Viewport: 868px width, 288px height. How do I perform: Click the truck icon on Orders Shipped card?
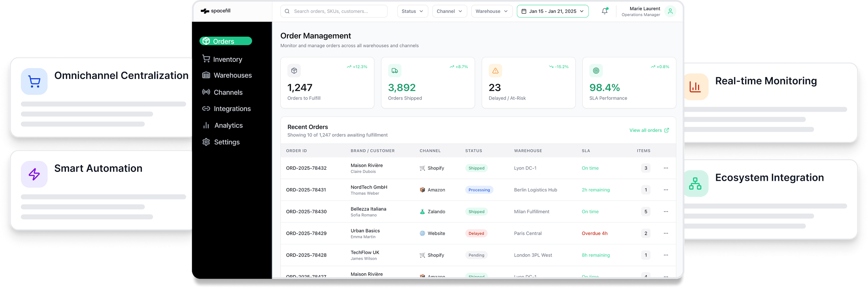[x=394, y=70]
